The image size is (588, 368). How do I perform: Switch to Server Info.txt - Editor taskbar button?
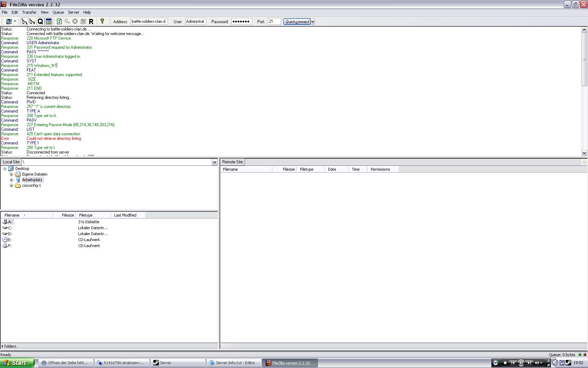point(234,363)
